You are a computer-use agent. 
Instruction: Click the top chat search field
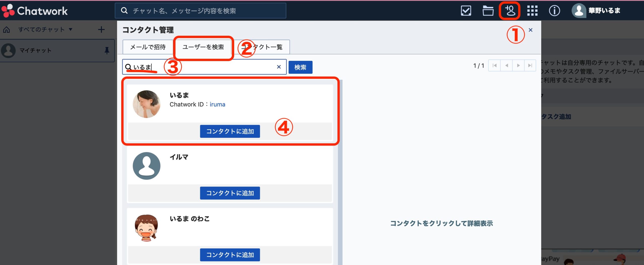(200, 11)
